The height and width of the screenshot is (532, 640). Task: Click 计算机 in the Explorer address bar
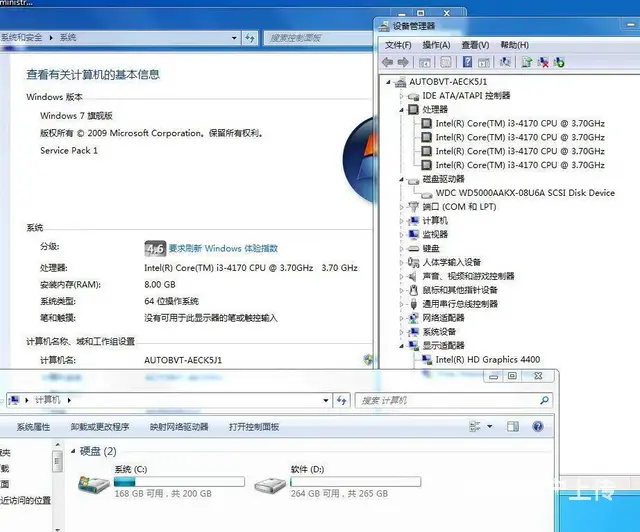tap(47, 400)
